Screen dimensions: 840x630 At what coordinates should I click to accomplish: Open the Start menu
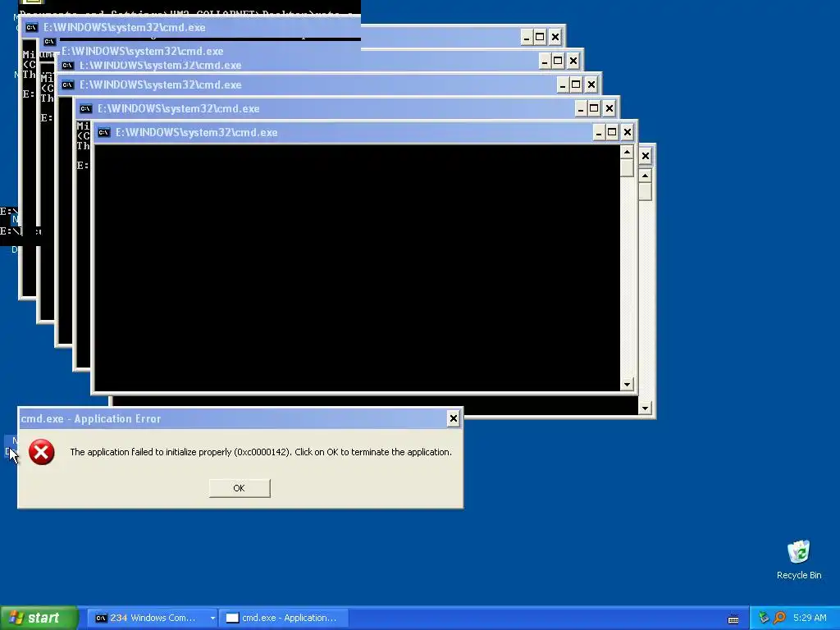coord(39,618)
